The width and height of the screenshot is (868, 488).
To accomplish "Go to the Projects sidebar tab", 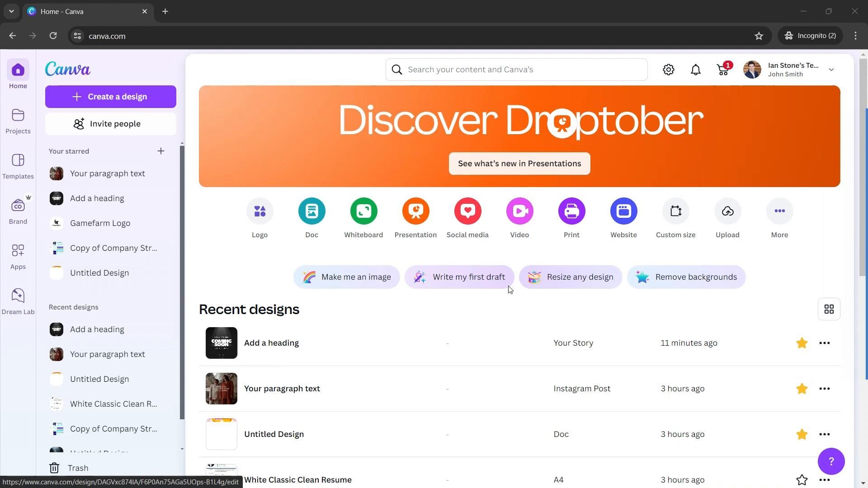I will [x=18, y=121].
